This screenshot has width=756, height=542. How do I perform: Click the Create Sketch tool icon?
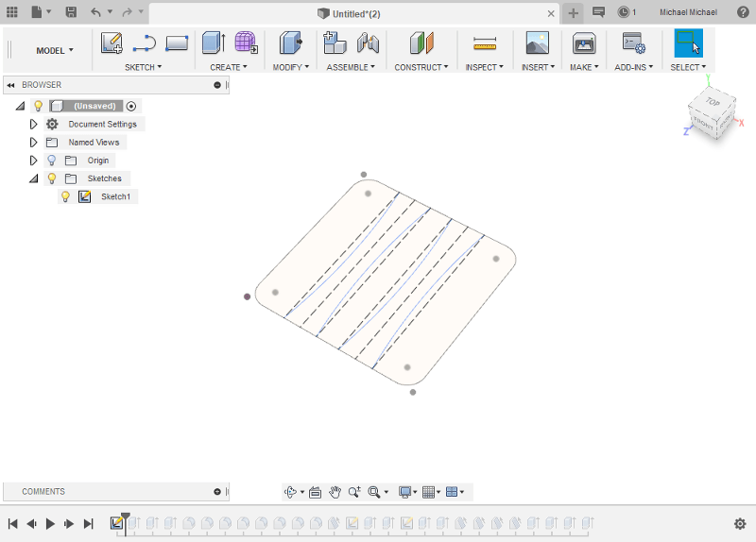coord(112,42)
